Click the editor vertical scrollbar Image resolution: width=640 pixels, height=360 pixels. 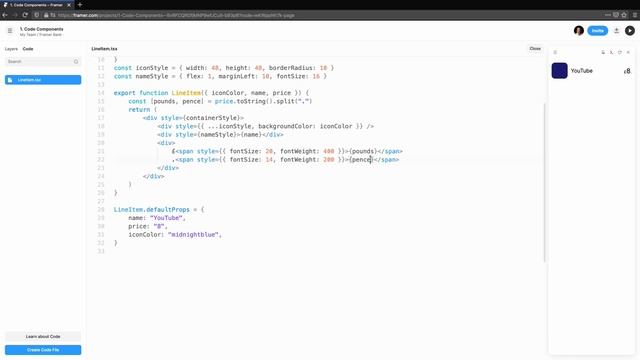pos(544,182)
